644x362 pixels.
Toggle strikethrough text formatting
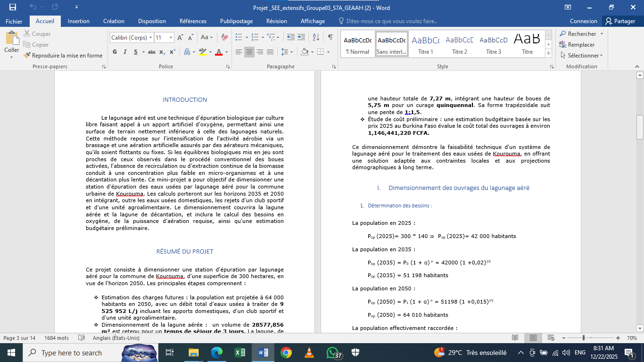151,52
